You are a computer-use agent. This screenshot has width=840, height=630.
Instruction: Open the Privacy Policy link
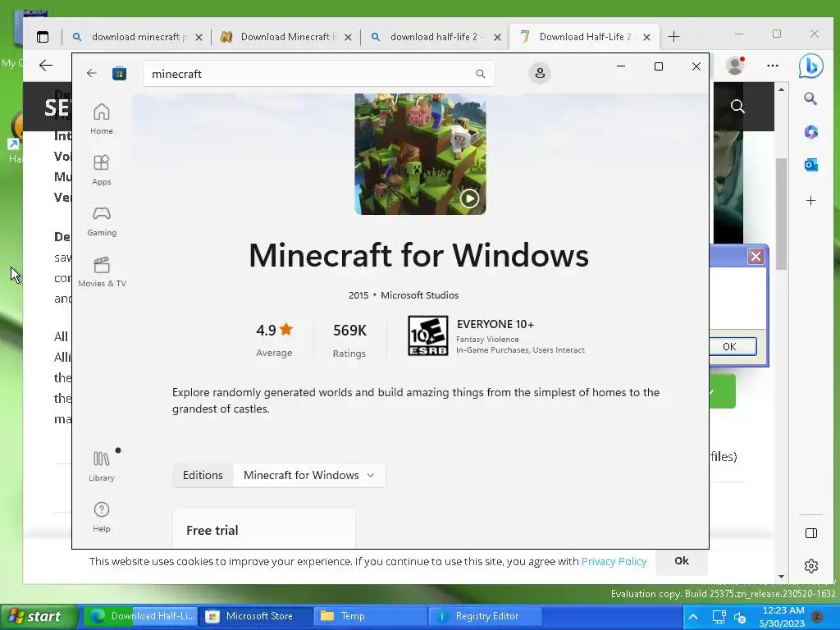(614, 561)
